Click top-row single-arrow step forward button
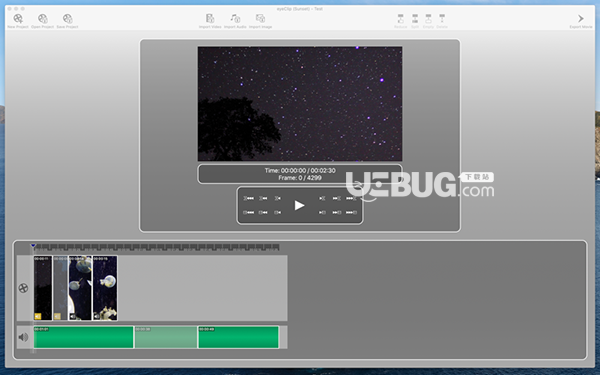The image size is (600, 375). [322, 198]
